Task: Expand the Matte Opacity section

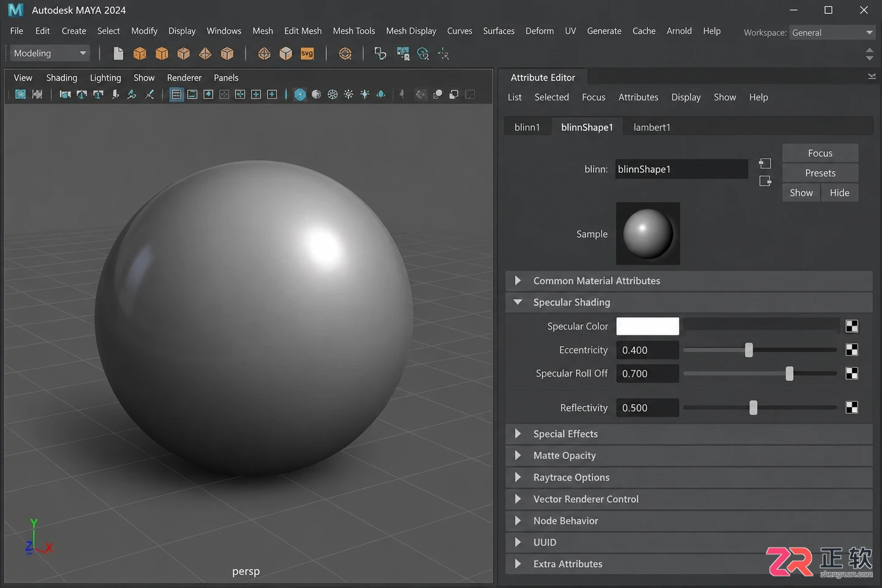Action: 689,456
